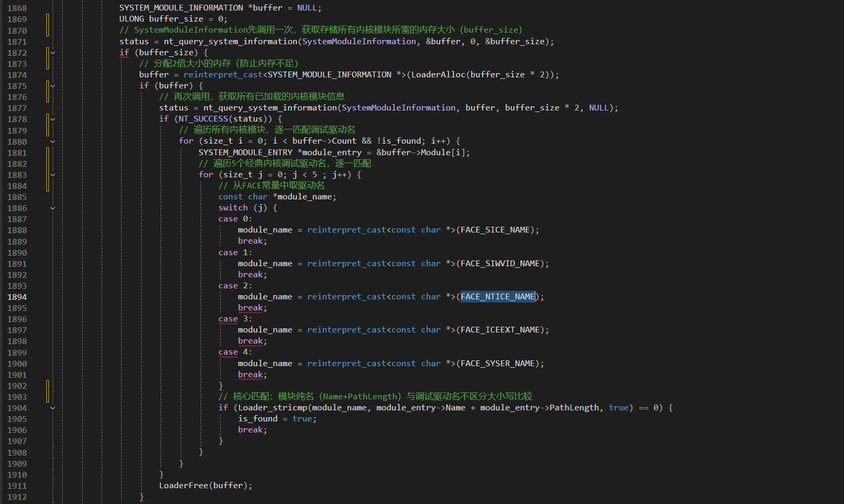Click the highlighted FACE_NTICE_NAME identifier

click(x=498, y=297)
